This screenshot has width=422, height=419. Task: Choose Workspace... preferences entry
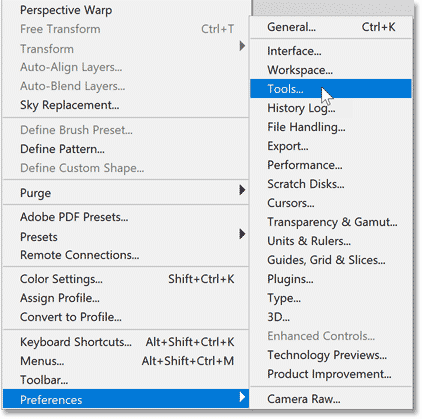[331, 70]
